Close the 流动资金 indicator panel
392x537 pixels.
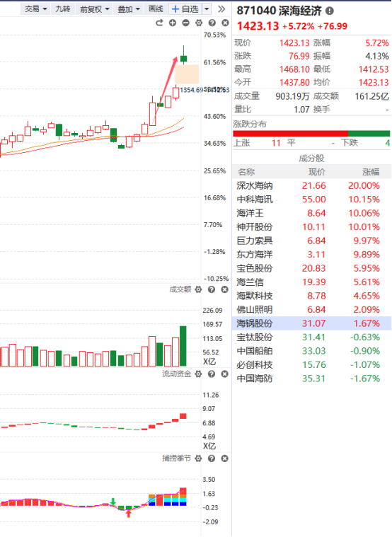(224, 374)
